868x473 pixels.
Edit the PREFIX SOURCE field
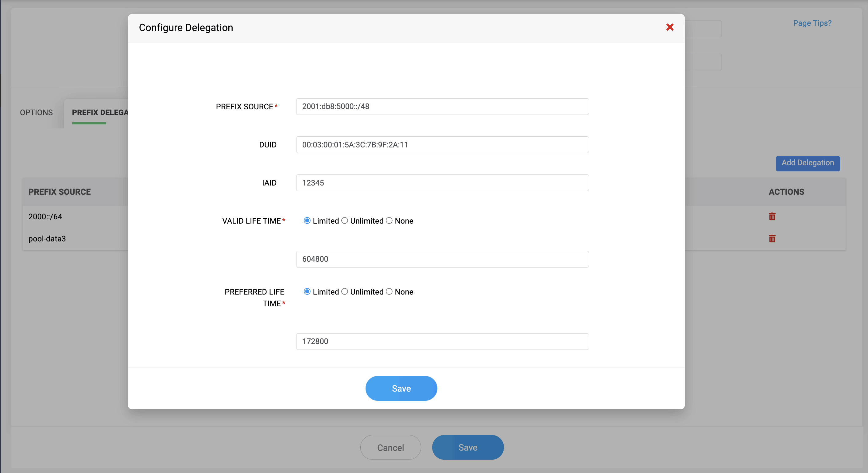point(442,107)
